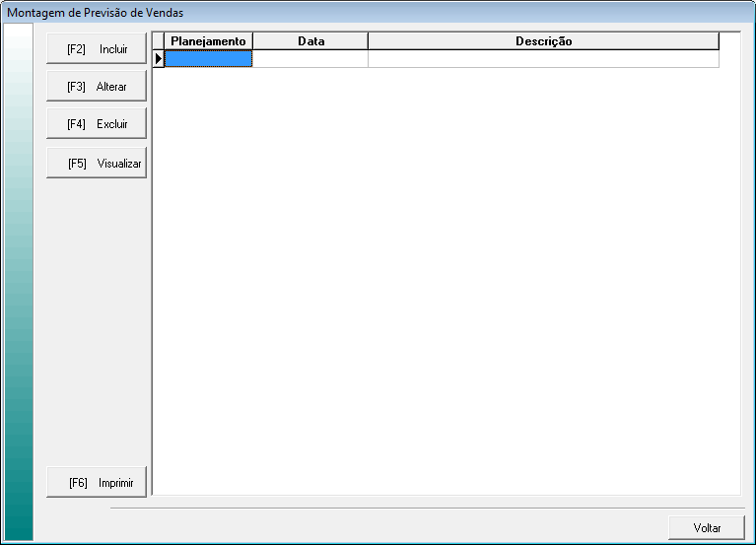Hit the [F4] Excluir button
The image size is (756, 545).
[x=97, y=124]
